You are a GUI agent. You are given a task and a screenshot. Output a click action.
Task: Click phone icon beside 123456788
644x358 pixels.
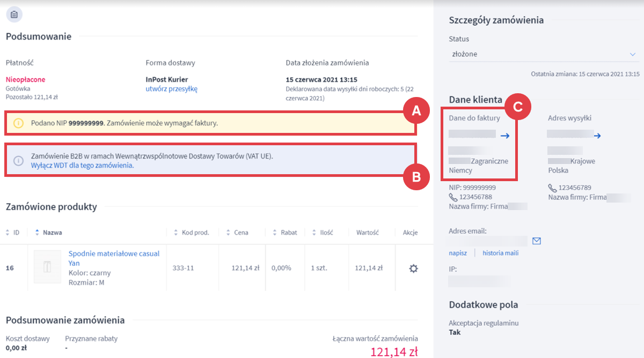[453, 197]
